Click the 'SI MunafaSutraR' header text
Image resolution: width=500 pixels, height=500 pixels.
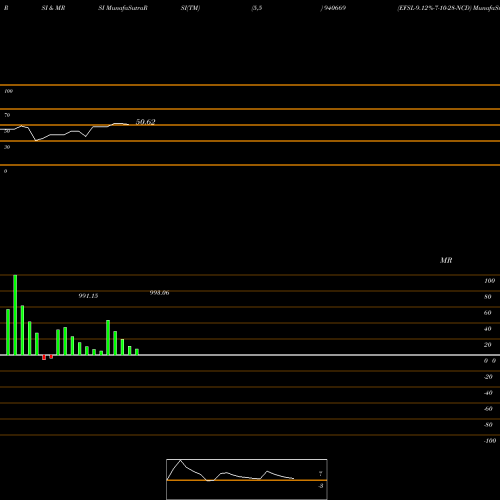tap(123, 8)
